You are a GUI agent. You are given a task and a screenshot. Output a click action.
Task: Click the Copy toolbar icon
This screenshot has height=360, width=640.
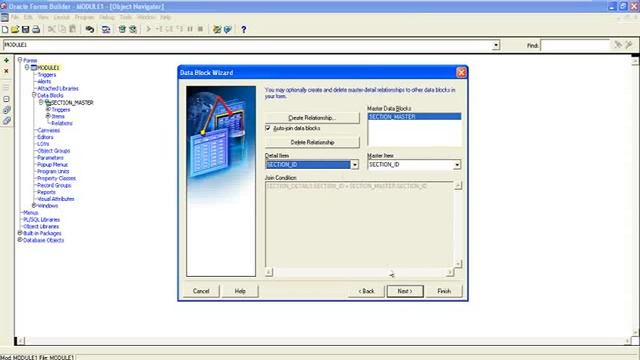point(62,29)
